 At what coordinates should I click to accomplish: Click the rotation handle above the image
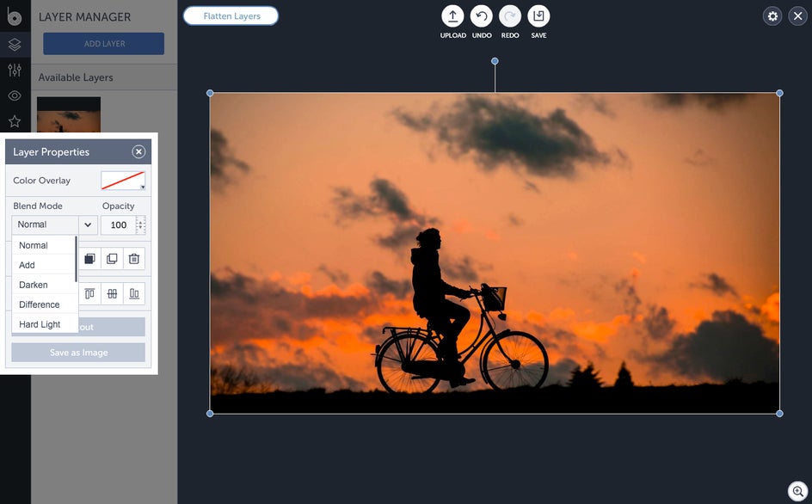pyautogui.click(x=495, y=61)
